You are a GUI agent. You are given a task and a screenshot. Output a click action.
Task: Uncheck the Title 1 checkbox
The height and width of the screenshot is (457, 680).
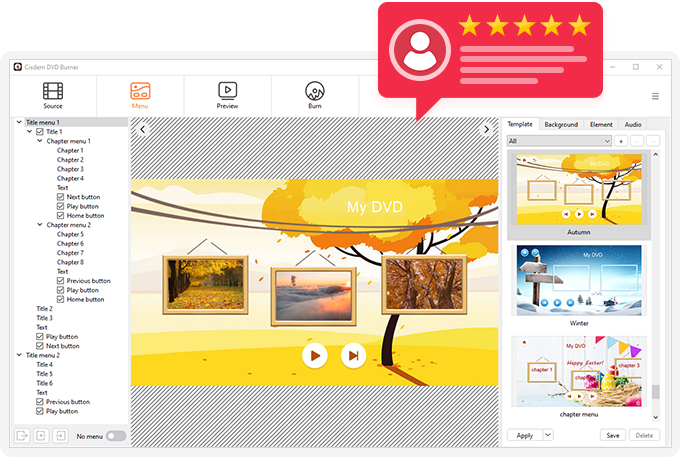point(40,132)
